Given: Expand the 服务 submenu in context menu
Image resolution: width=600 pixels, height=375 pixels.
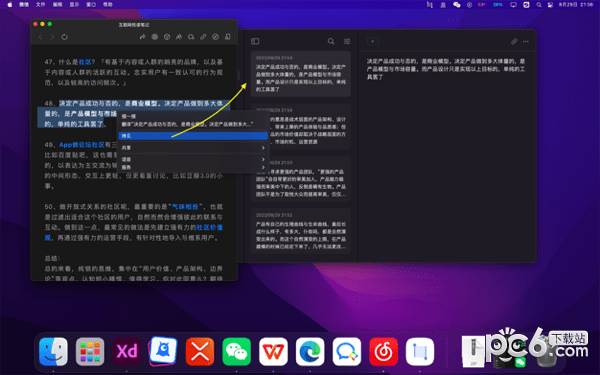Looking at the screenshot, I should point(193,167).
